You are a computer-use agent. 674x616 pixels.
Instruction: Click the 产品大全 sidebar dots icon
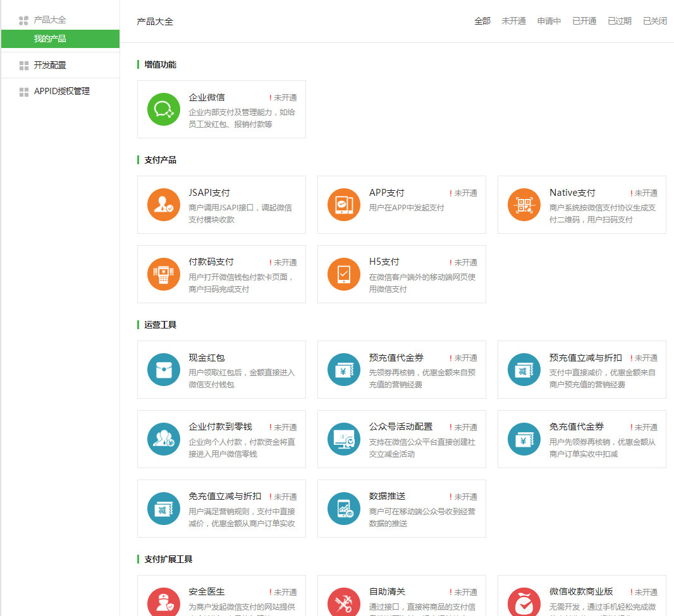(23, 20)
